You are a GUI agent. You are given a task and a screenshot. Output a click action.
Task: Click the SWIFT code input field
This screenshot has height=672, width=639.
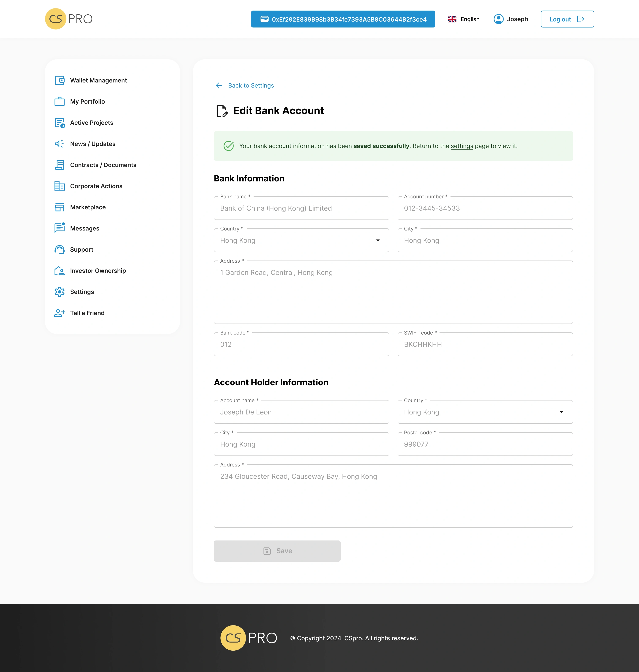pos(485,344)
